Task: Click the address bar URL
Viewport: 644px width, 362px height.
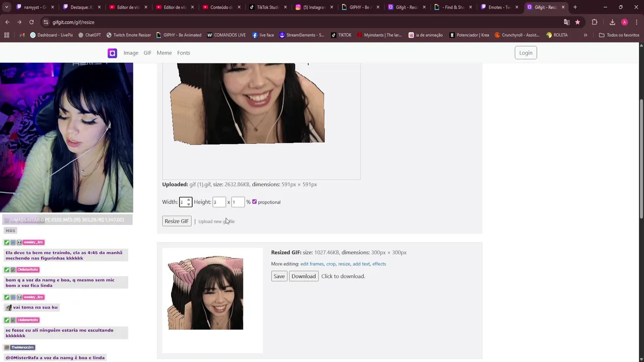Action: pyautogui.click(x=73, y=22)
